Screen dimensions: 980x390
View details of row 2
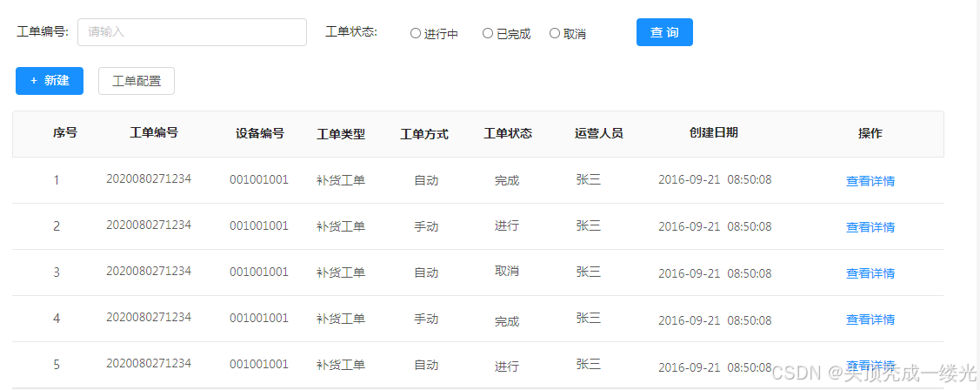click(x=870, y=227)
